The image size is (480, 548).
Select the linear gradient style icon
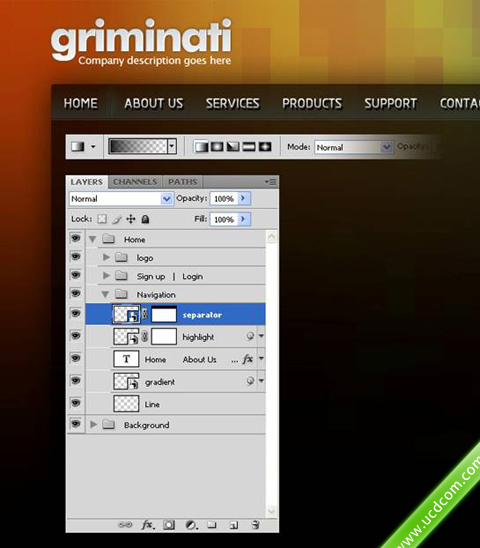point(201,147)
